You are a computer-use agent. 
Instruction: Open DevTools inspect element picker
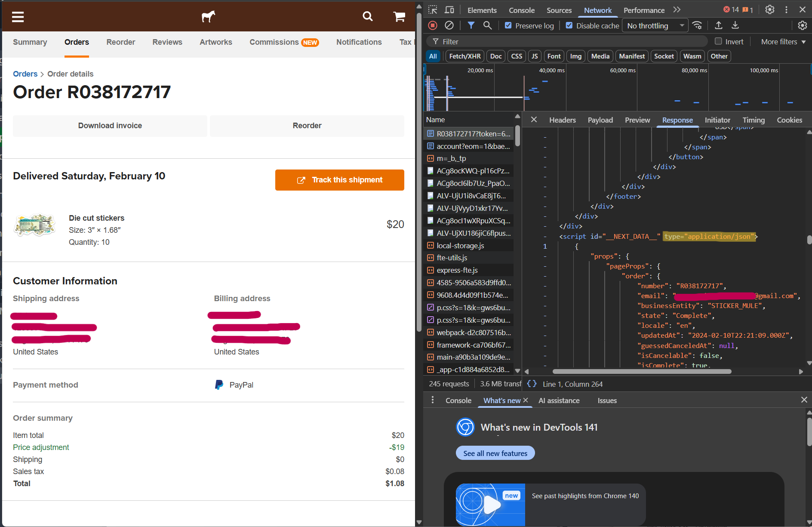[x=433, y=10]
